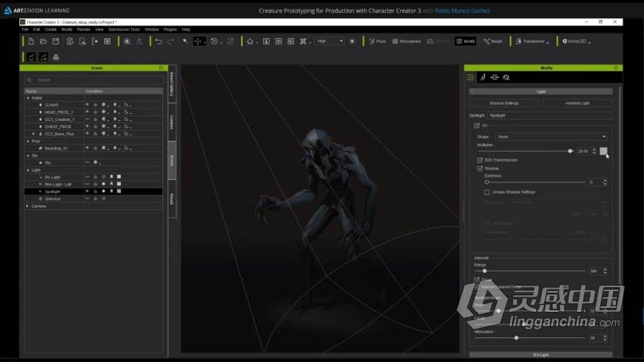Collapse the Prop tree group
This screenshot has width=644, height=362.
click(x=28, y=142)
